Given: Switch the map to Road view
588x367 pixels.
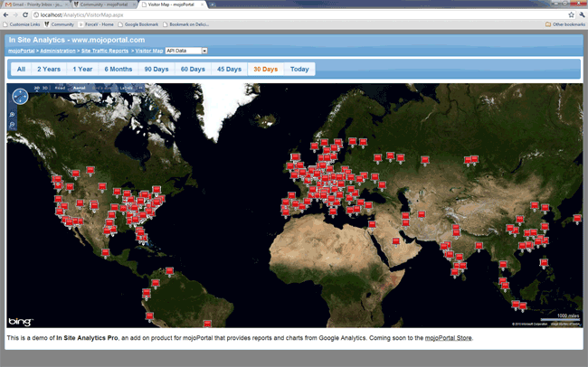Looking at the screenshot, I should [x=60, y=88].
